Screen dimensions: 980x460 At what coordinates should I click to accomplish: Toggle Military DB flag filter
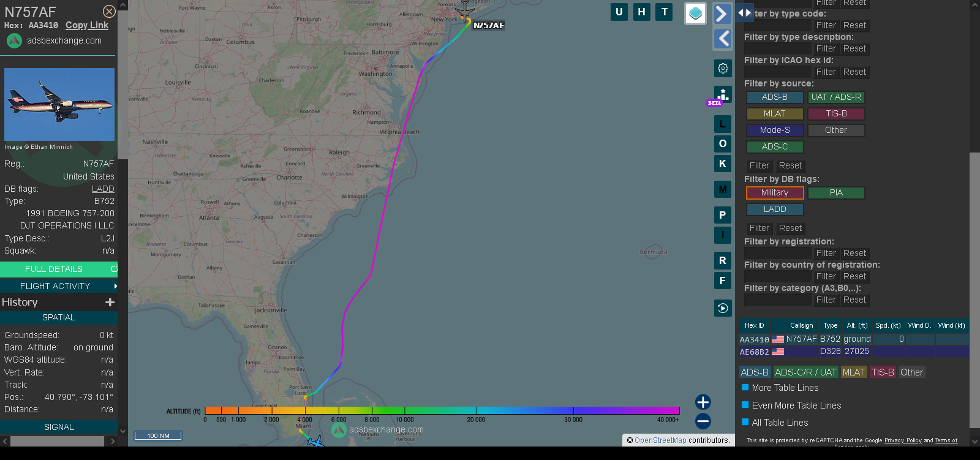click(775, 192)
